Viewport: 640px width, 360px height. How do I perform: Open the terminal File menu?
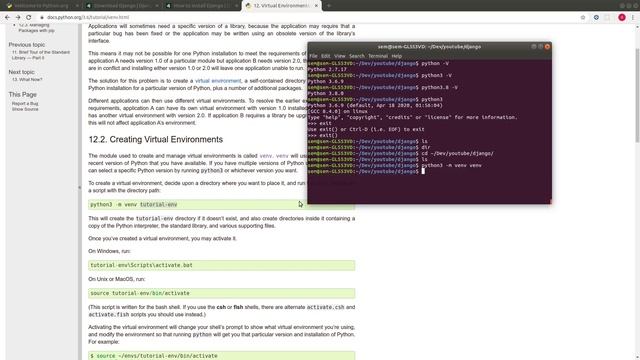point(313,56)
